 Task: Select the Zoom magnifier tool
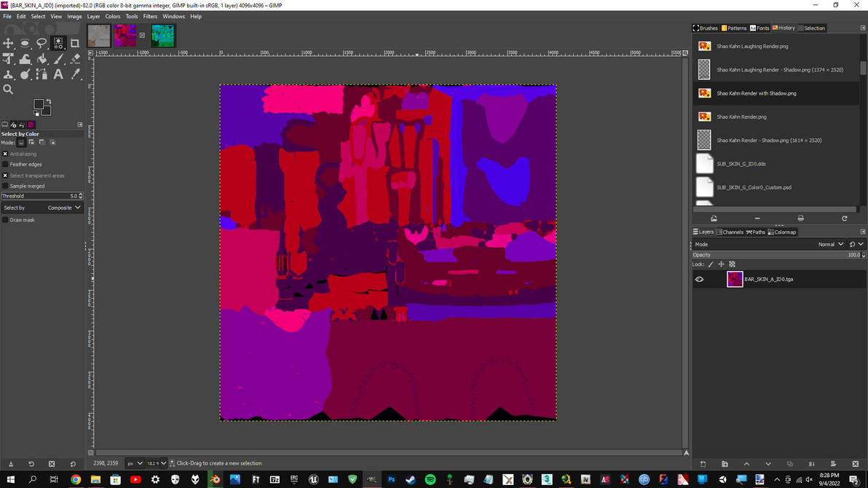coord(8,89)
